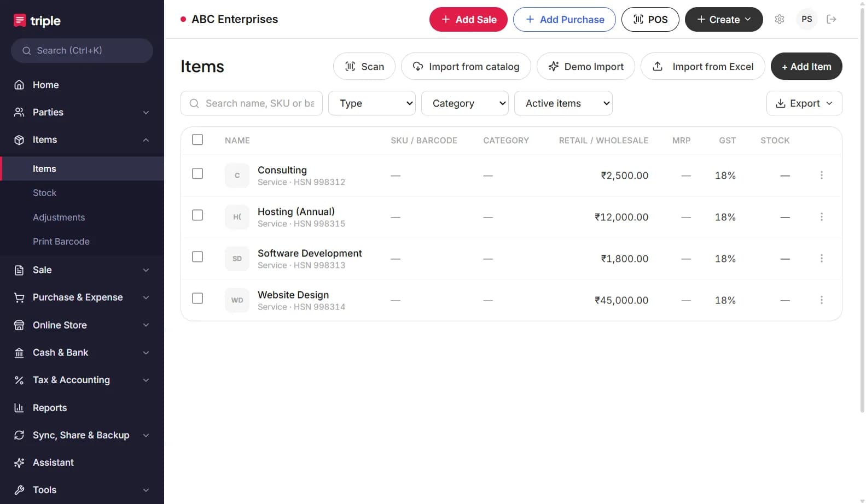
Task: Click the Add Sale button
Action: (468, 19)
